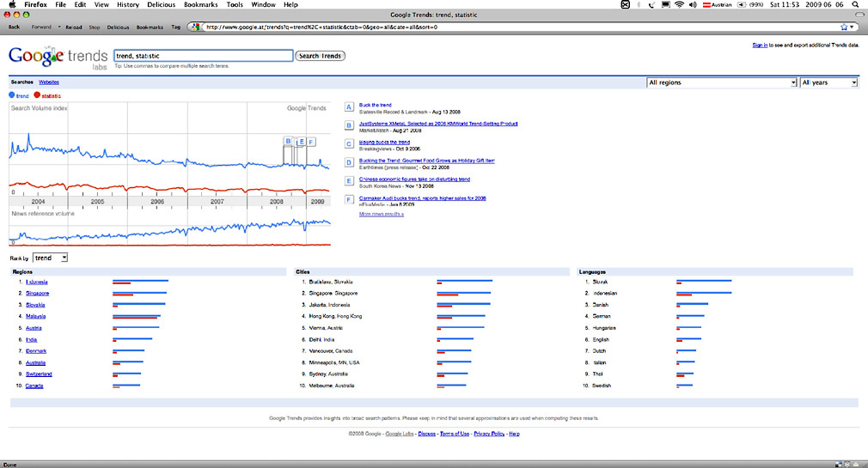Click the volume speaker icon

tap(693, 5)
